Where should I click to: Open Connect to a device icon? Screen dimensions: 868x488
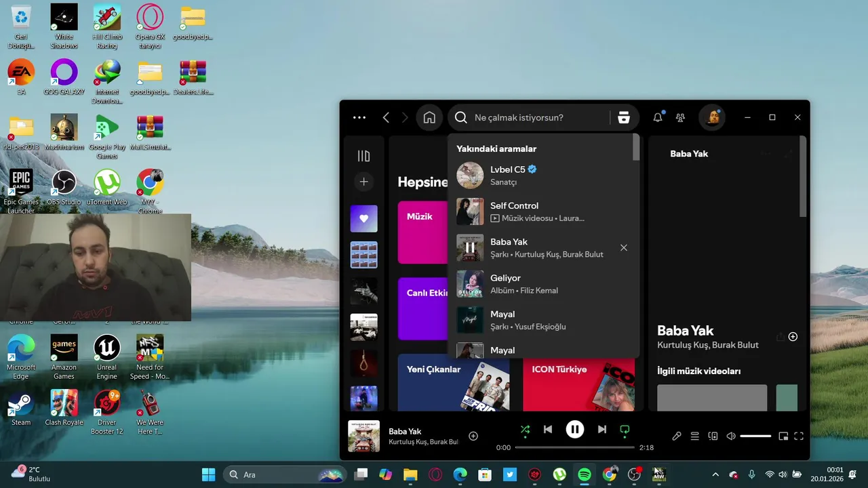pos(713,436)
